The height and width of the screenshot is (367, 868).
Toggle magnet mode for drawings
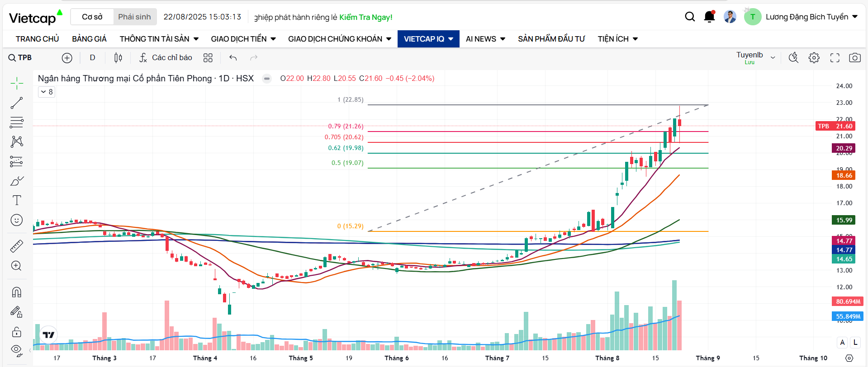point(17,292)
